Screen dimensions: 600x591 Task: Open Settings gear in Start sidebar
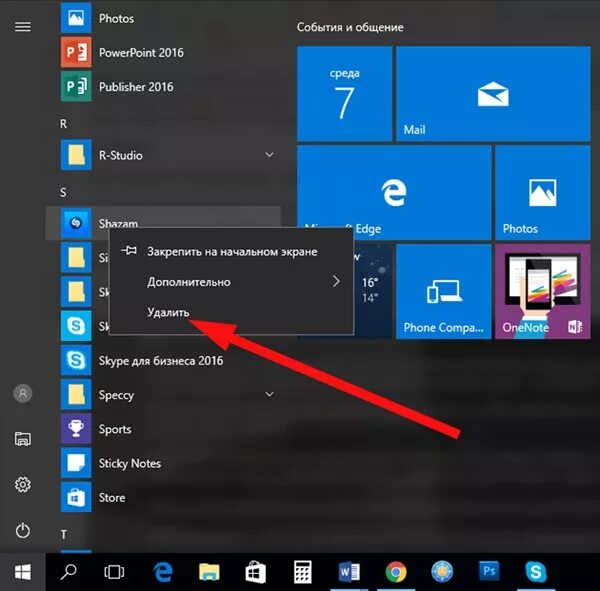point(23,485)
